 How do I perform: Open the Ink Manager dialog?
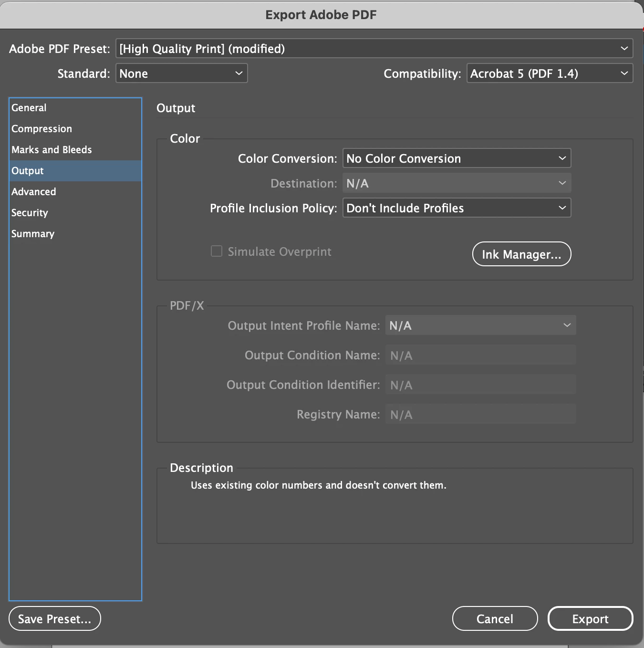point(521,254)
